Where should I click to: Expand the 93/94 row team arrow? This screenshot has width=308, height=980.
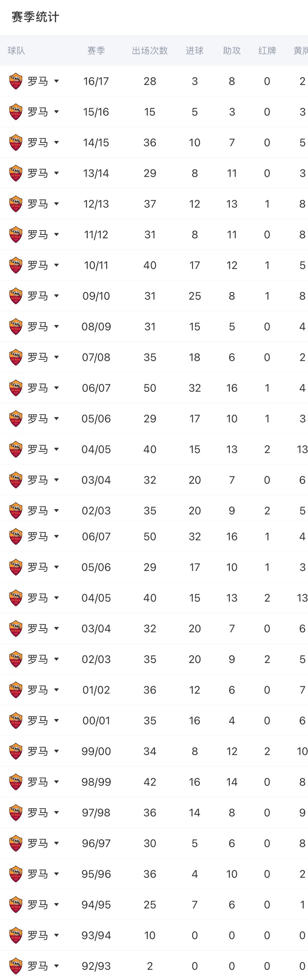(56, 935)
